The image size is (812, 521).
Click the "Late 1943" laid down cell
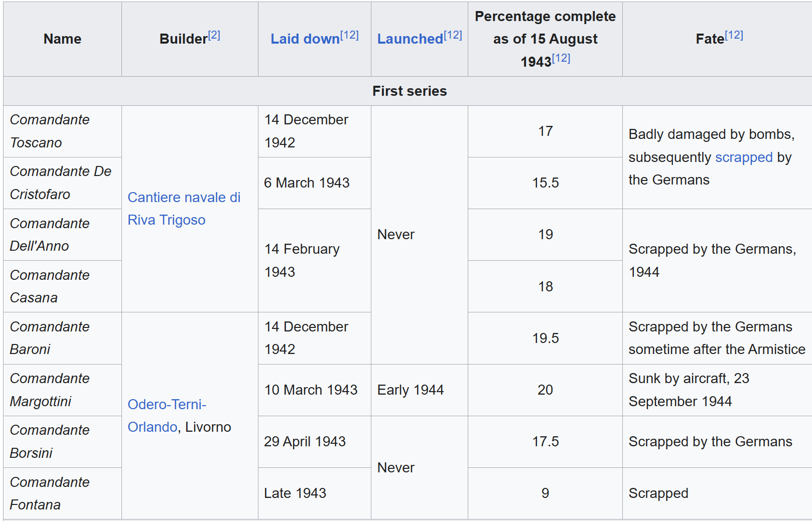295,493
